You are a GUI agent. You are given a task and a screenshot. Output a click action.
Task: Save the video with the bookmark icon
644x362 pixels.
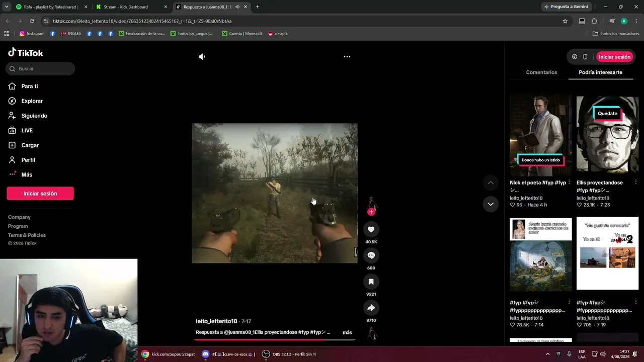pyautogui.click(x=371, y=282)
